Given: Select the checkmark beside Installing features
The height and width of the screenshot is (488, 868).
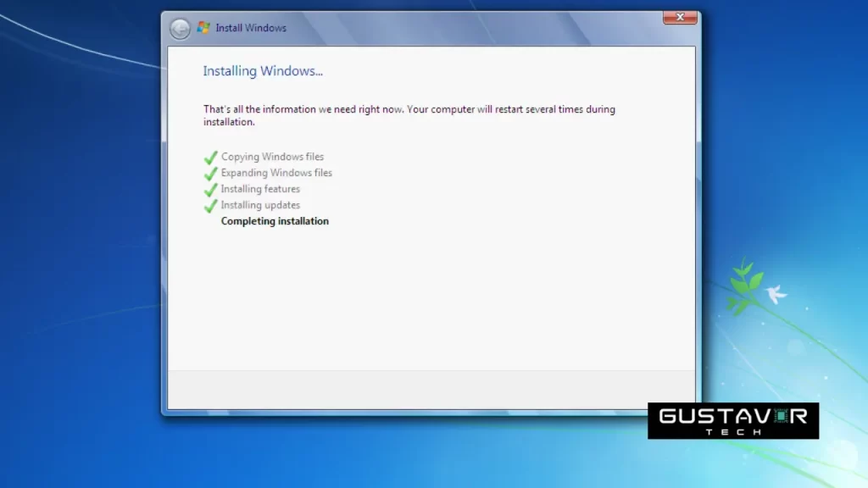Looking at the screenshot, I should tap(209, 189).
